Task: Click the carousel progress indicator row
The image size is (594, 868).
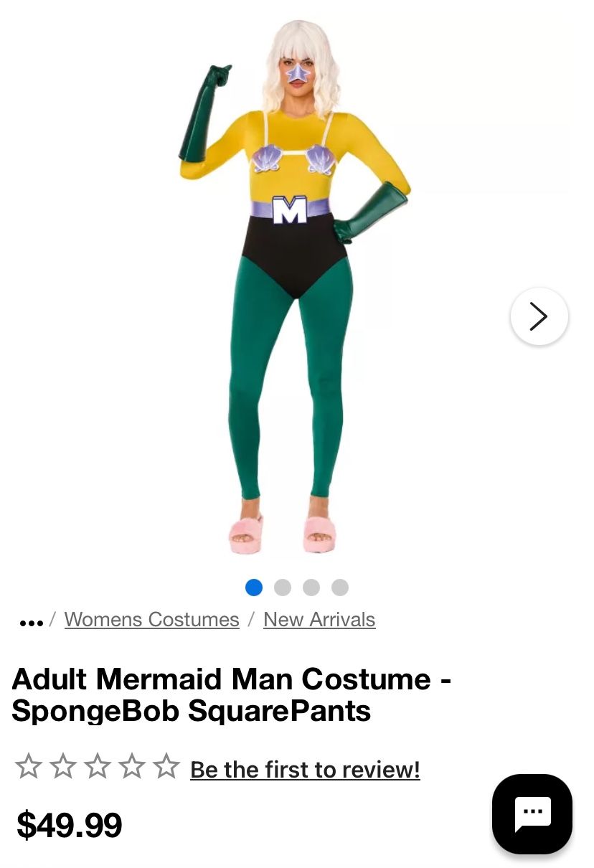Action: 297,588
